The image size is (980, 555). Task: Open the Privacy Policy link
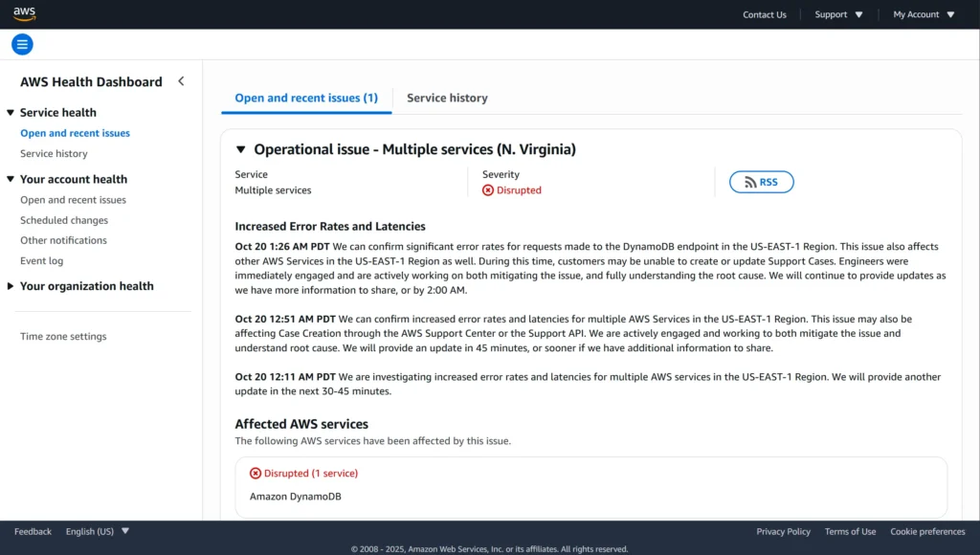[x=783, y=531]
